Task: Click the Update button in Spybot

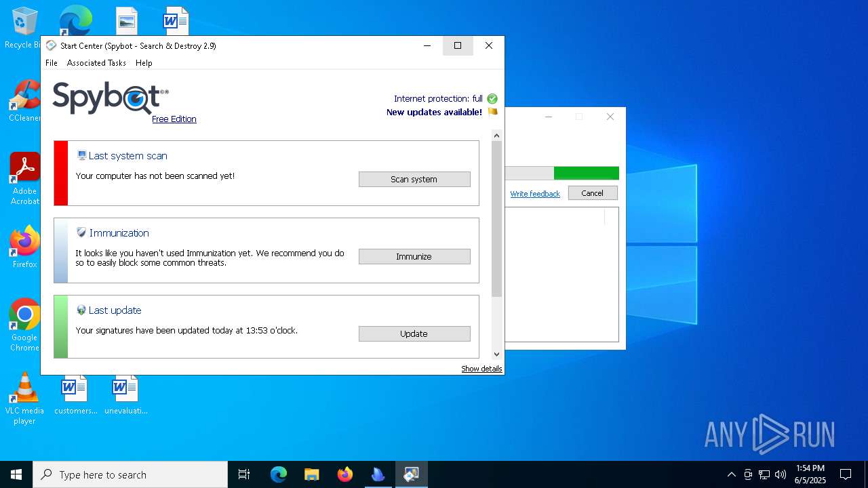Action: tap(414, 334)
